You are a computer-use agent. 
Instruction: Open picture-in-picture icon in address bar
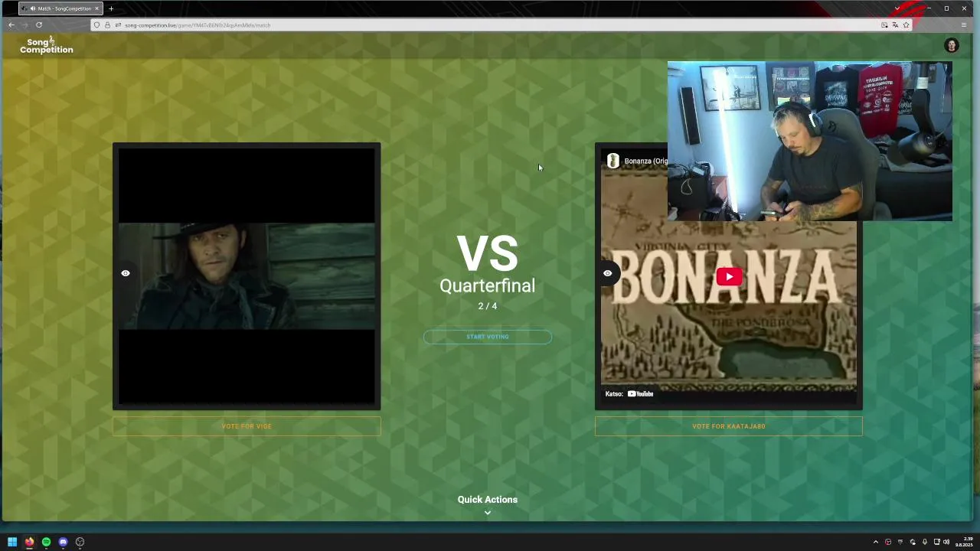884,25
